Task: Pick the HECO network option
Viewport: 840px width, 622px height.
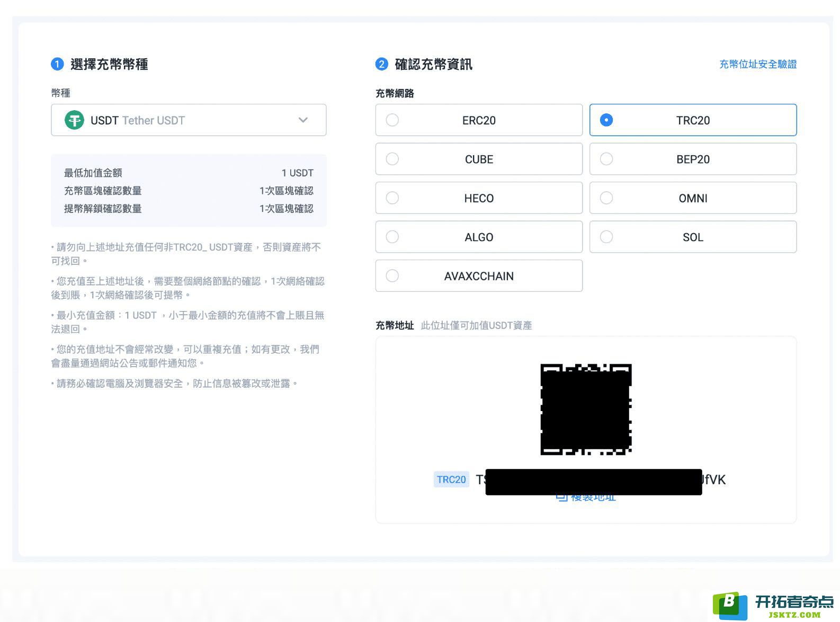Action: pyautogui.click(x=479, y=198)
